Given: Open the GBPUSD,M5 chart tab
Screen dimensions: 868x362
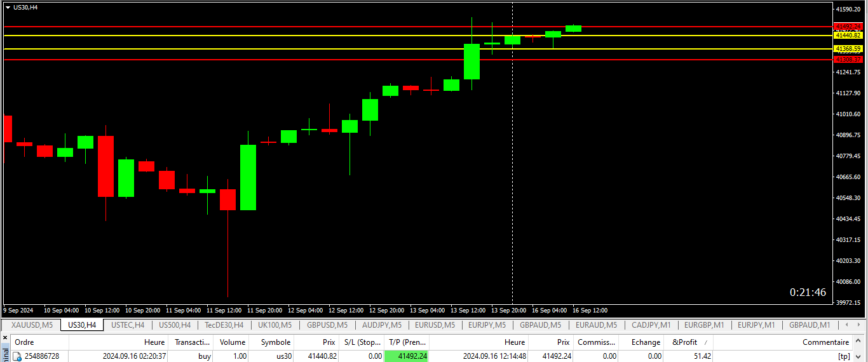Looking at the screenshot, I should click(327, 325).
